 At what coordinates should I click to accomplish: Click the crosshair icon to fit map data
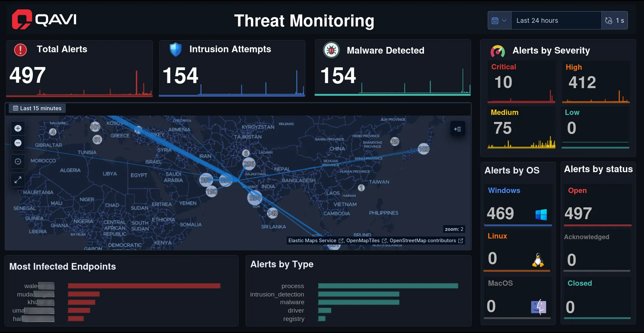pyautogui.click(x=17, y=161)
